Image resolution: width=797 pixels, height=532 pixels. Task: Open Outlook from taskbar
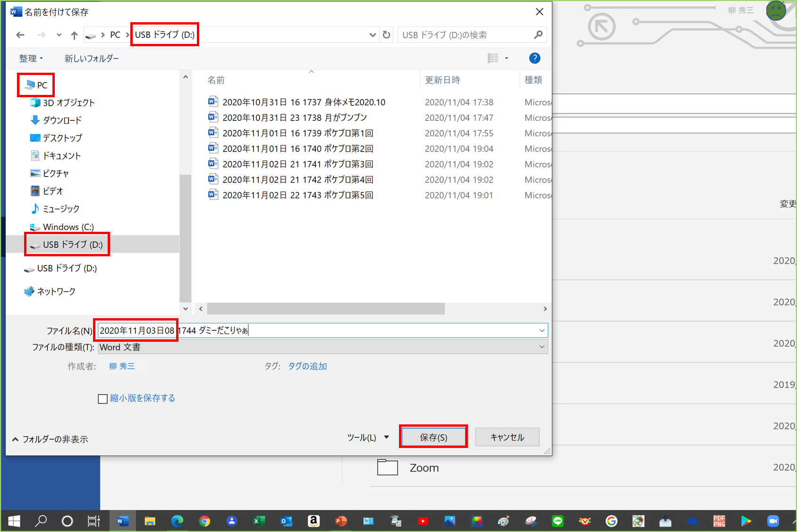(x=286, y=521)
